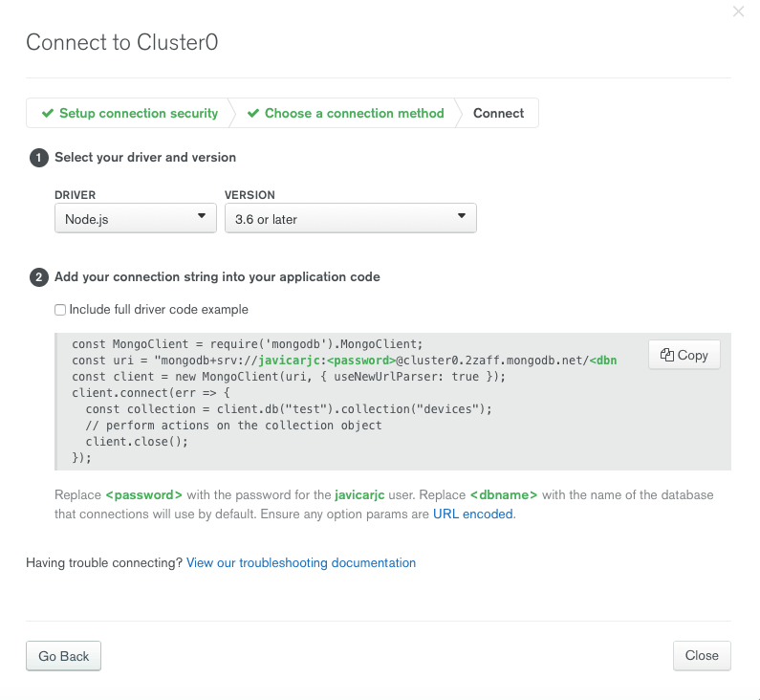Viewport: 760px width, 700px height.
Task: Click the Close button at the bottom right
Action: pos(702,655)
